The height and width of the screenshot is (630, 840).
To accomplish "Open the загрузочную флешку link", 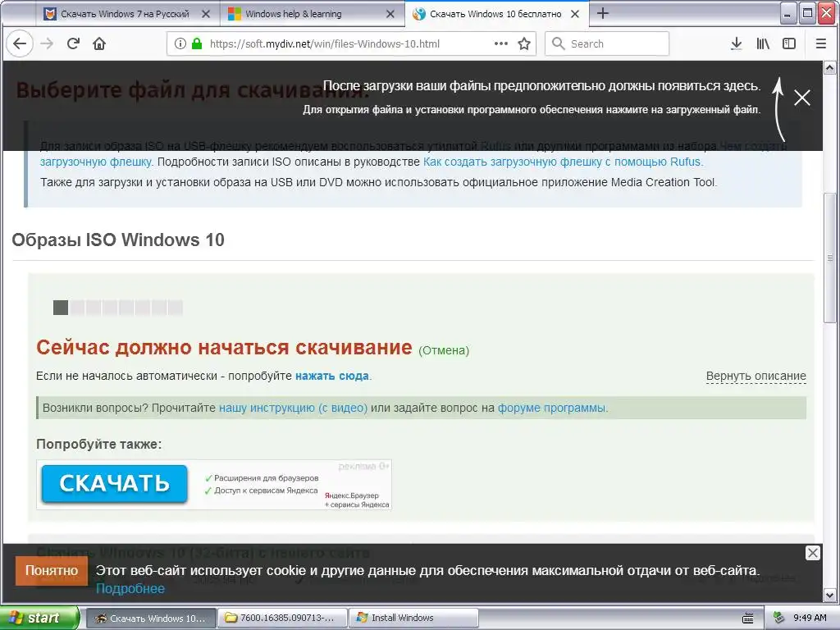I will point(96,162).
